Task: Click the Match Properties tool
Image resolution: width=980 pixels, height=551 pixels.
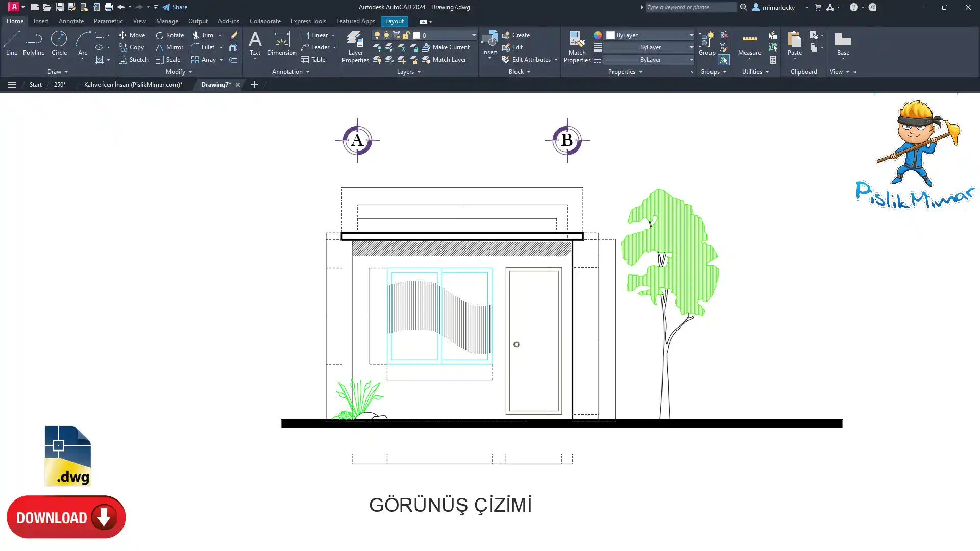Action: coord(577,46)
